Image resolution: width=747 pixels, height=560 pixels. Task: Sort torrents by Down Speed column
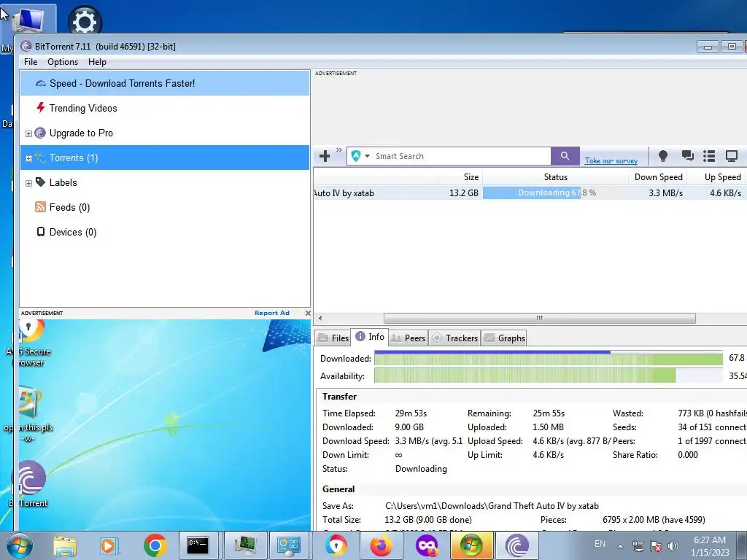coord(658,177)
